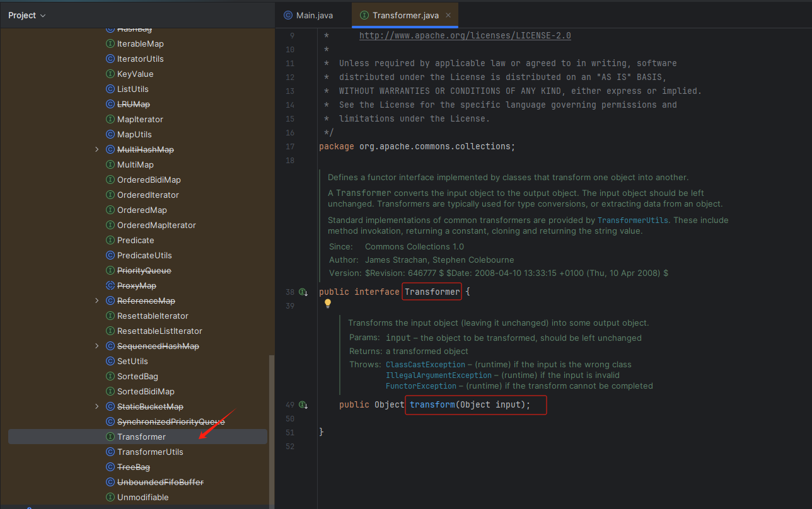
Task: Open IllegalArgumentException link in Throws doc
Action: [x=439, y=375]
